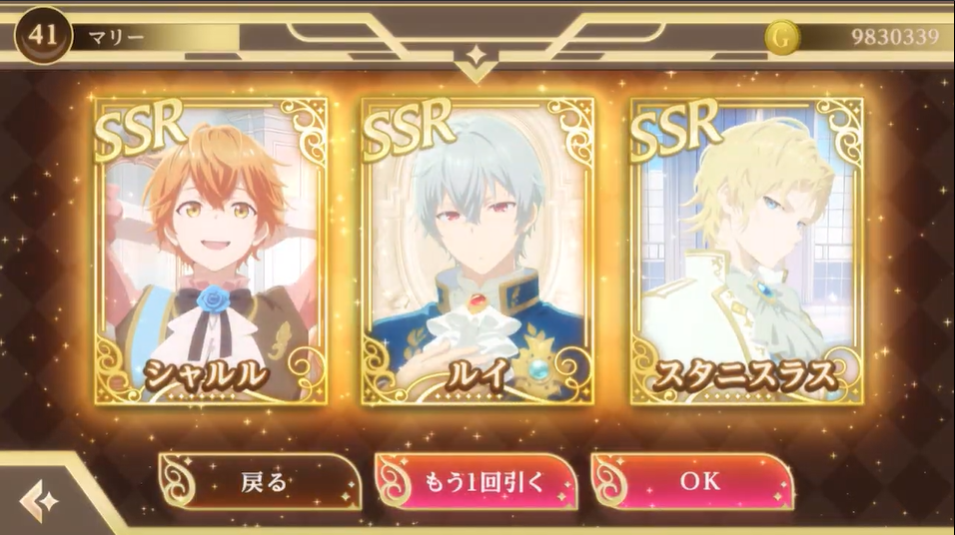The height and width of the screenshot is (535, 955).
Task: Select もう1回引く to draw again
Action: (x=476, y=482)
